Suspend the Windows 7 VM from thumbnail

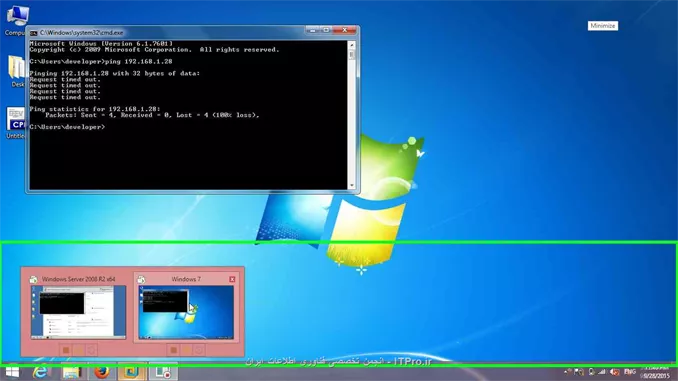186,350
